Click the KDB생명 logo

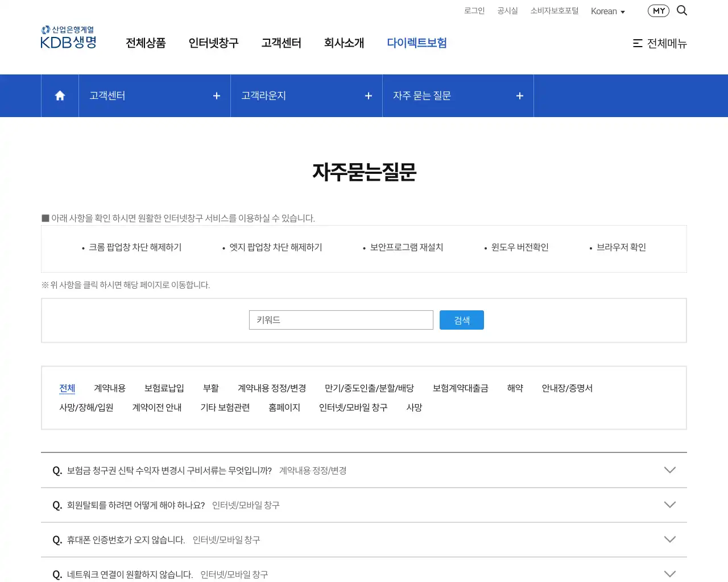[x=68, y=37]
